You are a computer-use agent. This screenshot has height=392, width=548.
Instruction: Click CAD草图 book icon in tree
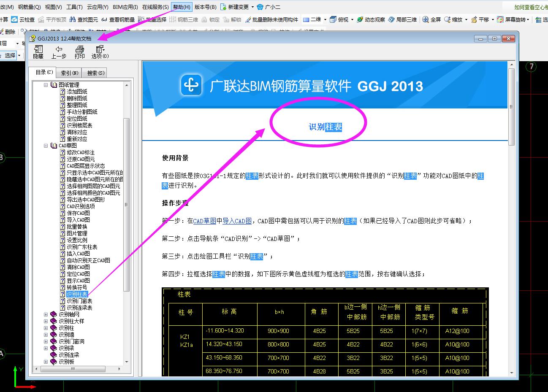(x=54, y=146)
